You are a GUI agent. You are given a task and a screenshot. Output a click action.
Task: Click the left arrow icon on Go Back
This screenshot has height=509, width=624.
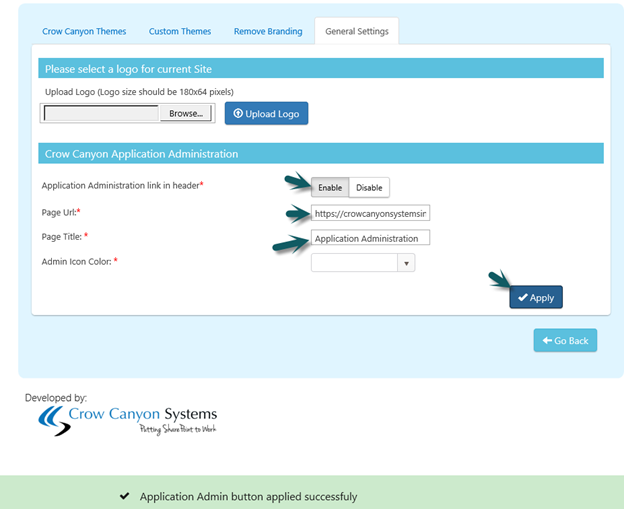click(x=547, y=340)
